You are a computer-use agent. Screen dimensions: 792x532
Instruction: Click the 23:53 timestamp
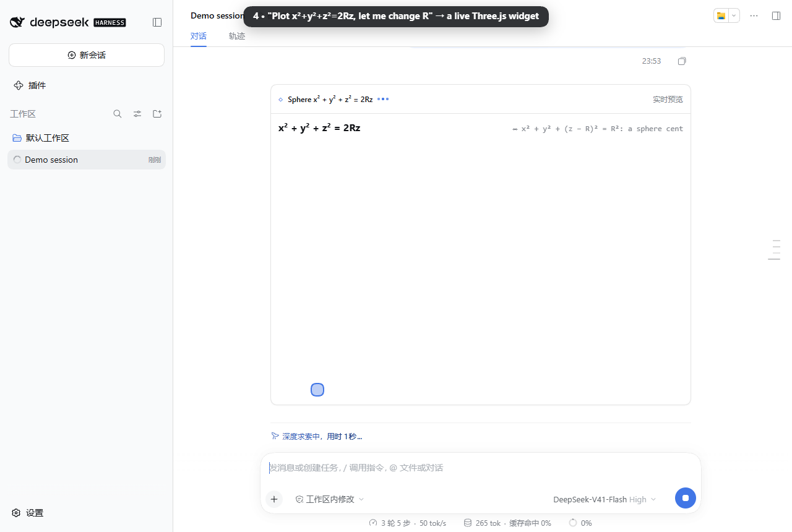click(652, 61)
